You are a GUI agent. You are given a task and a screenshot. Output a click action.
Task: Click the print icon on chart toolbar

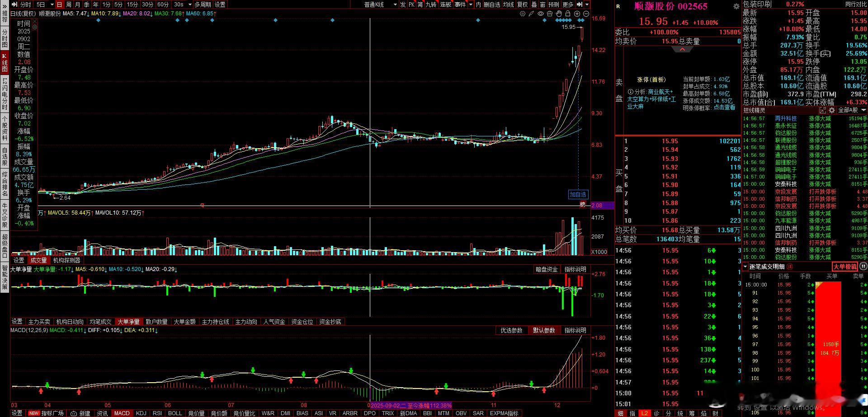(x=550, y=14)
